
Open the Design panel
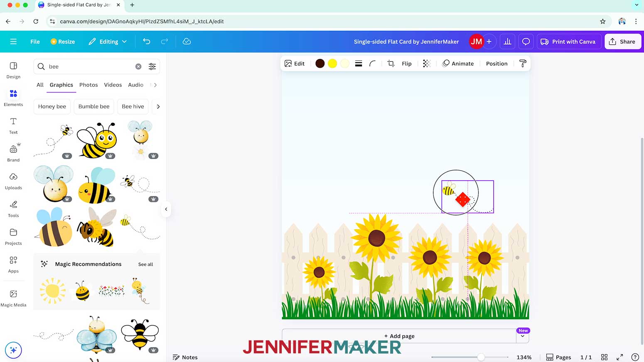click(13, 70)
